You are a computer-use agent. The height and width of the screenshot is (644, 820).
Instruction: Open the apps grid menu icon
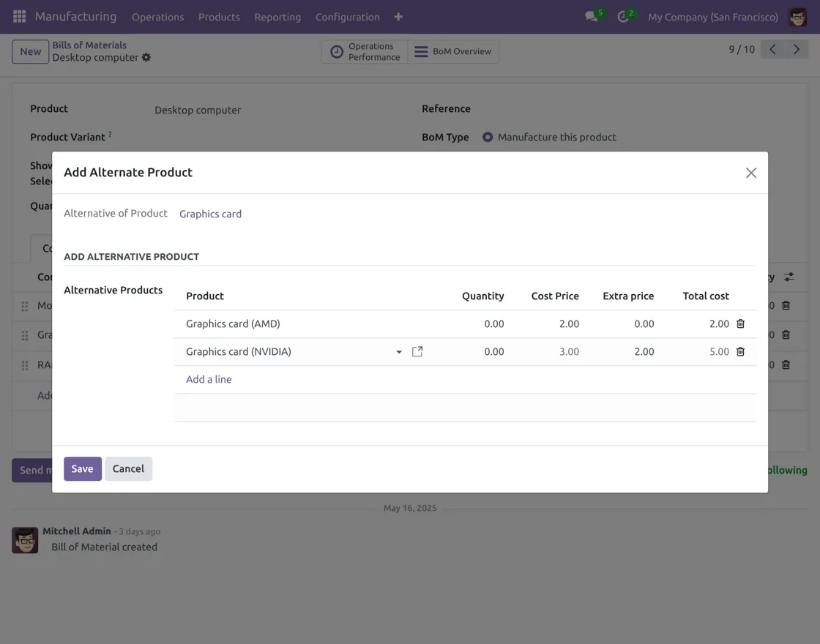click(20, 16)
